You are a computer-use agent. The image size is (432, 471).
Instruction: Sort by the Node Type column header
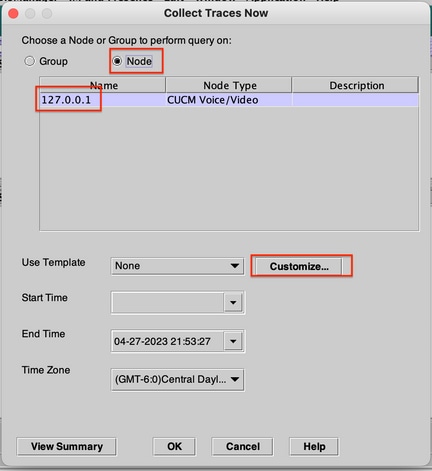coord(229,86)
